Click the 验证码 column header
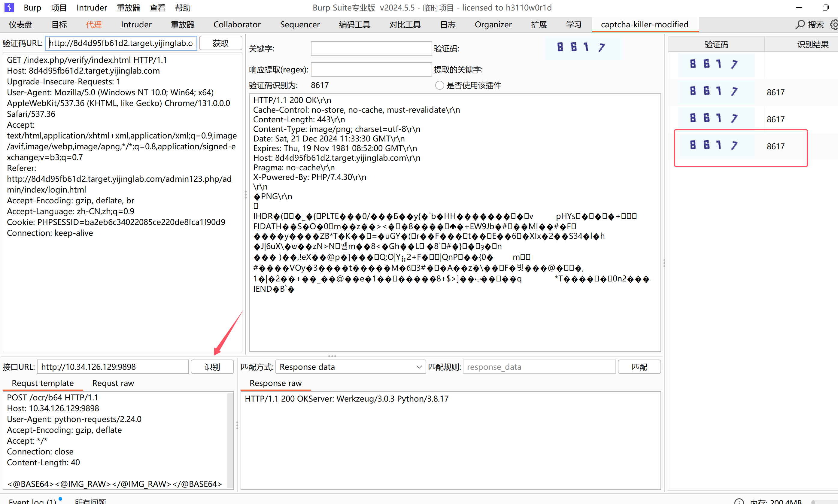 (x=716, y=44)
